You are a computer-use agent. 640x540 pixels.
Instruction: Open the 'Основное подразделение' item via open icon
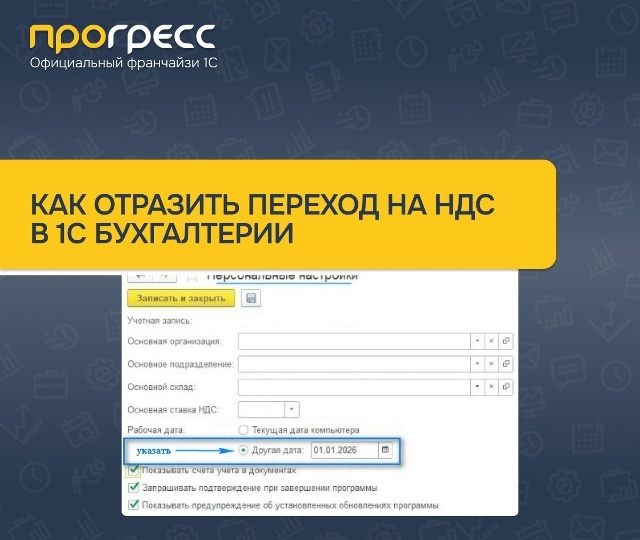[506, 364]
